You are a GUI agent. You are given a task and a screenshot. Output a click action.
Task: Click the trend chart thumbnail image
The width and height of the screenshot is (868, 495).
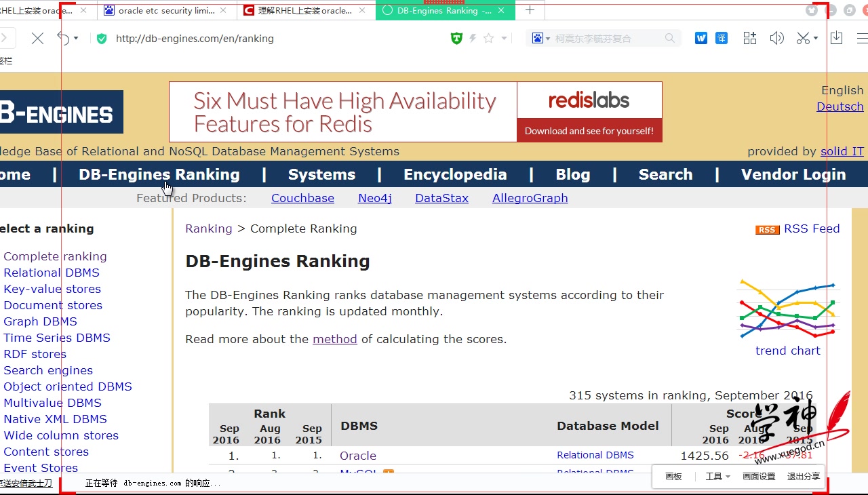788,308
